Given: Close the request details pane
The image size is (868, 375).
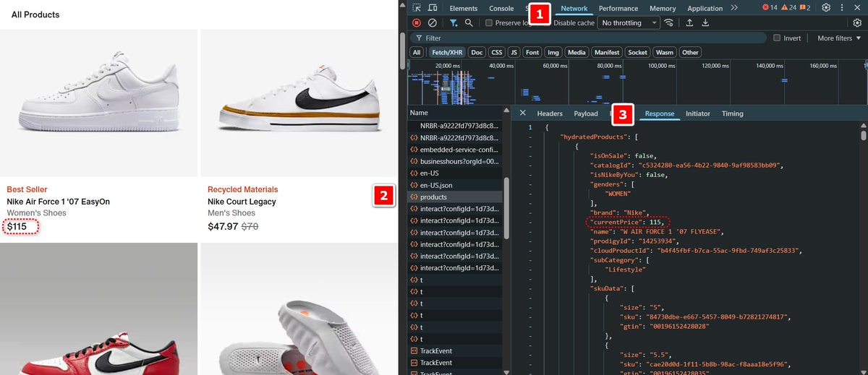Looking at the screenshot, I should tap(523, 113).
